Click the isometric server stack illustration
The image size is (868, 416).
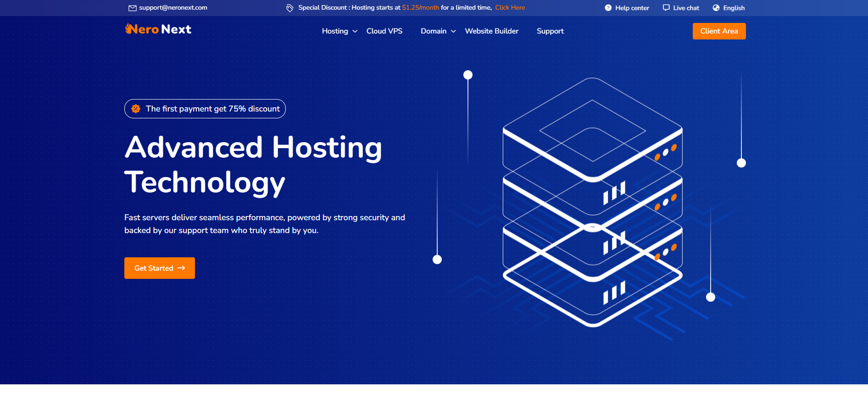point(593,202)
